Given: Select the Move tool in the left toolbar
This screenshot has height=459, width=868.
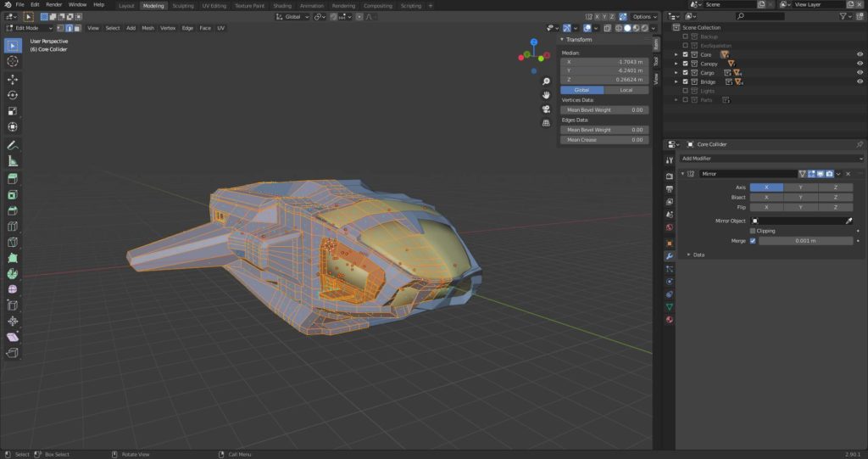Looking at the screenshot, I should click(13, 79).
